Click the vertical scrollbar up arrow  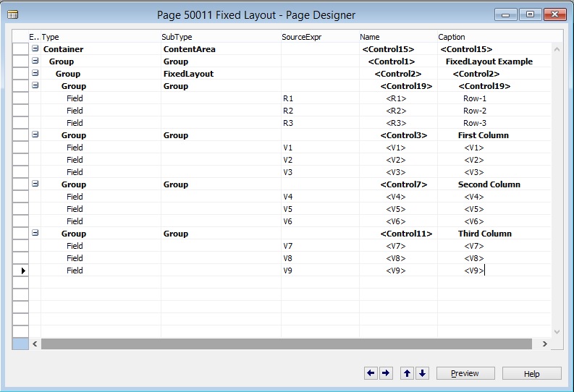(x=557, y=49)
